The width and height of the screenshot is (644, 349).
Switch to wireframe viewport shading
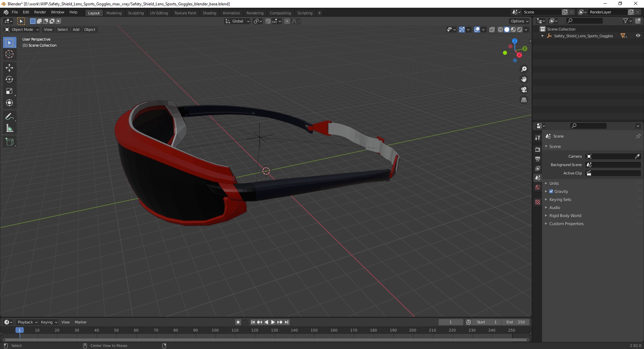(x=500, y=30)
